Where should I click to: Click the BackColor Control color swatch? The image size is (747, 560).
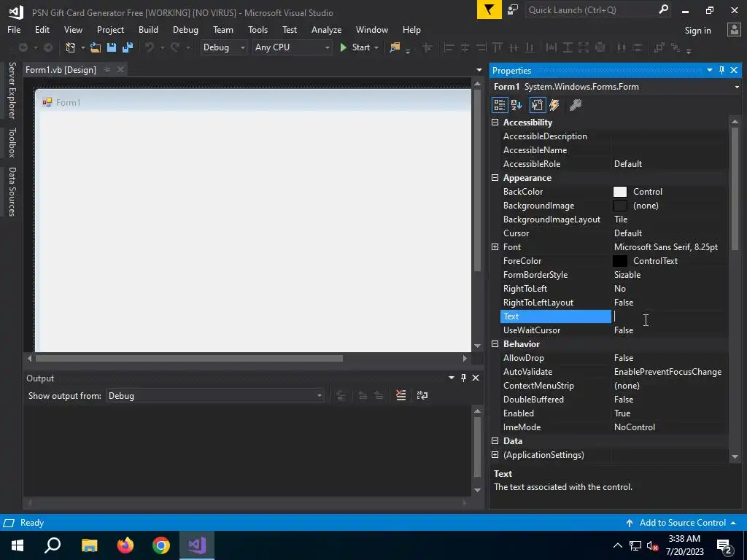pos(620,192)
